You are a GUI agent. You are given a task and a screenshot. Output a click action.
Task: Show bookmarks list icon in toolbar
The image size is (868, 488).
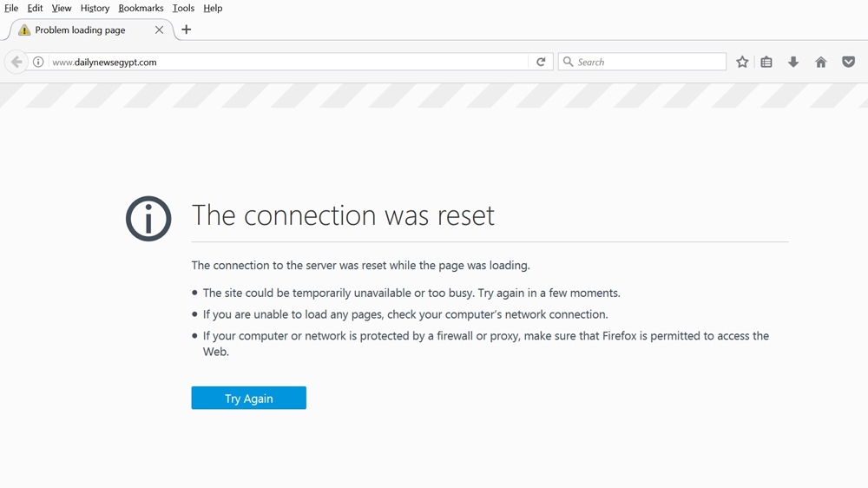[x=766, y=62]
